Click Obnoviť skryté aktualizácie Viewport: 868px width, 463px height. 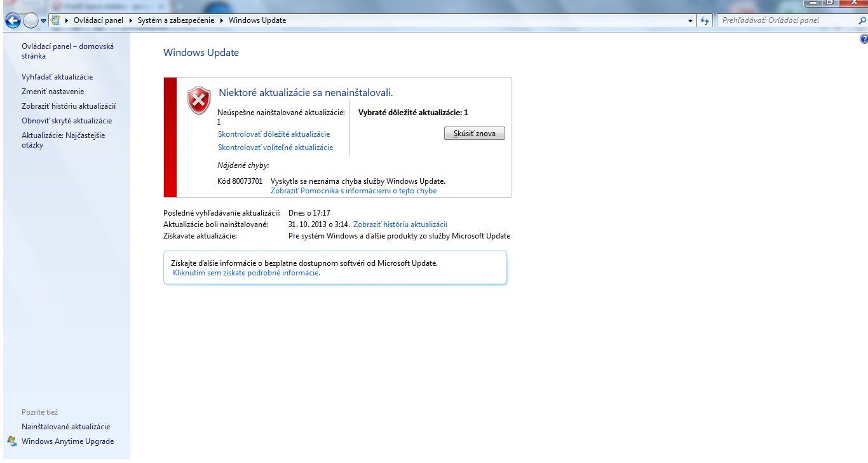click(x=67, y=121)
